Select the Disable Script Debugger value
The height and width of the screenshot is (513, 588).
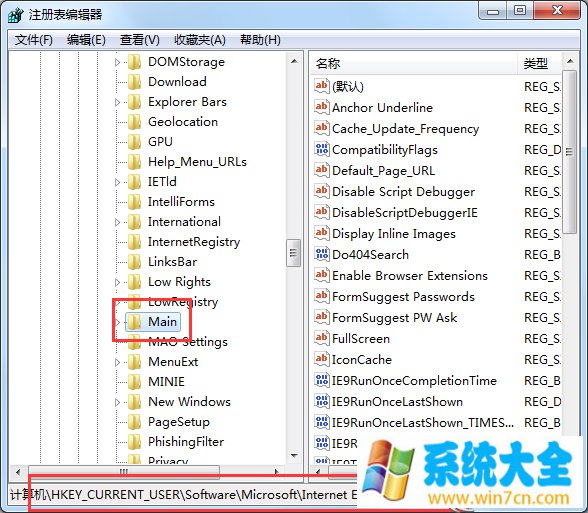404,192
